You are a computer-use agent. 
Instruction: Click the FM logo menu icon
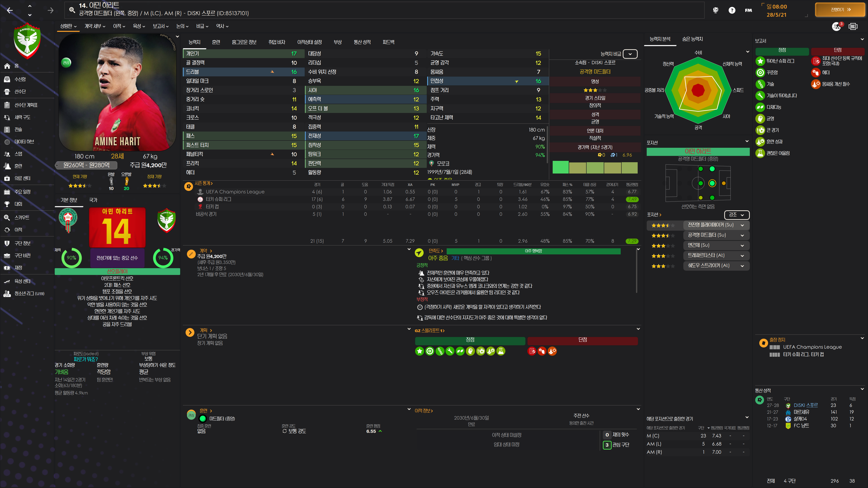point(748,10)
